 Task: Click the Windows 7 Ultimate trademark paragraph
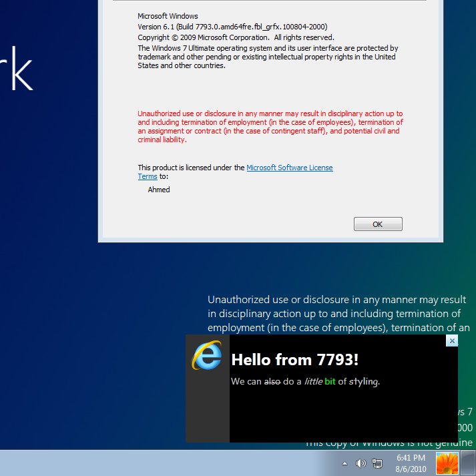(268, 57)
